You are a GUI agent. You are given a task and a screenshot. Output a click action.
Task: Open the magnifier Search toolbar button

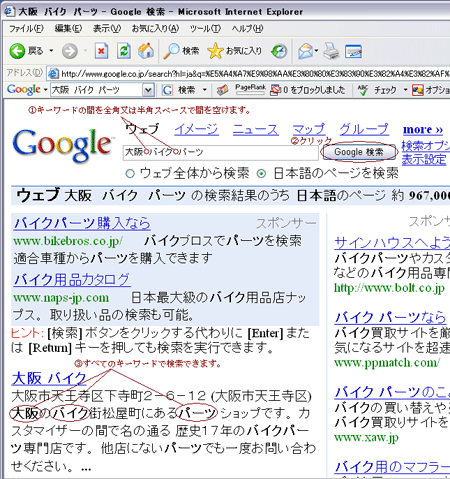(181, 51)
